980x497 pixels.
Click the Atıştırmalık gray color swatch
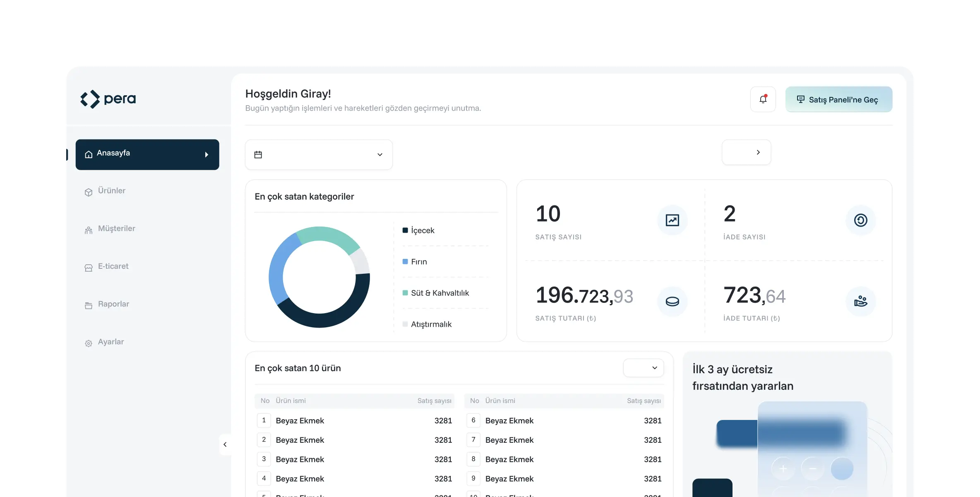click(405, 324)
